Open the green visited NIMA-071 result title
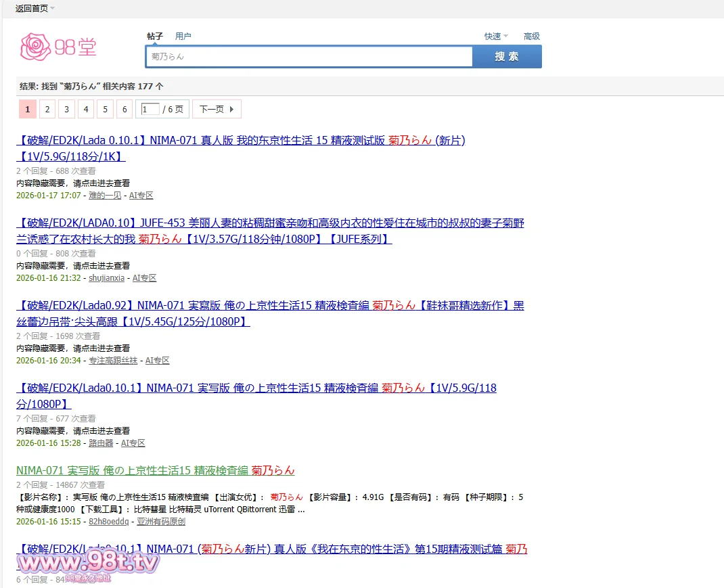Viewport: 724px width, 588px height. pyautogui.click(x=156, y=470)
